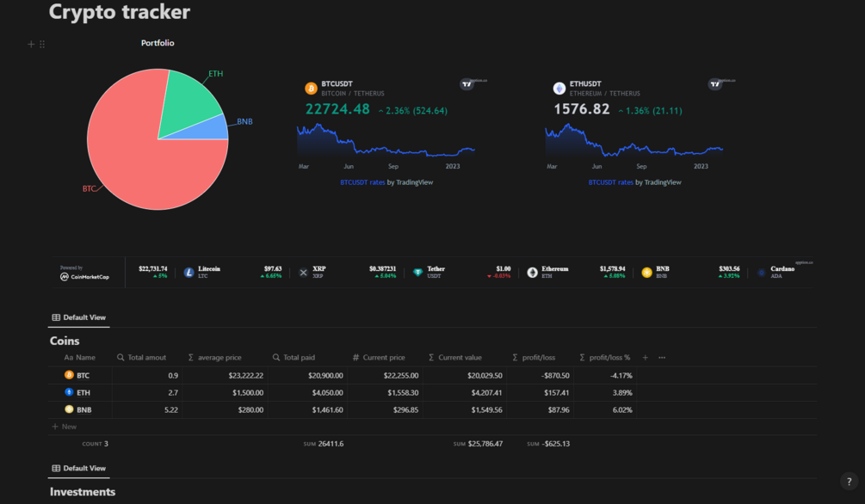Open the Current price column header menu
Viewport: 865px width, 504px height.
click(379, 357)
